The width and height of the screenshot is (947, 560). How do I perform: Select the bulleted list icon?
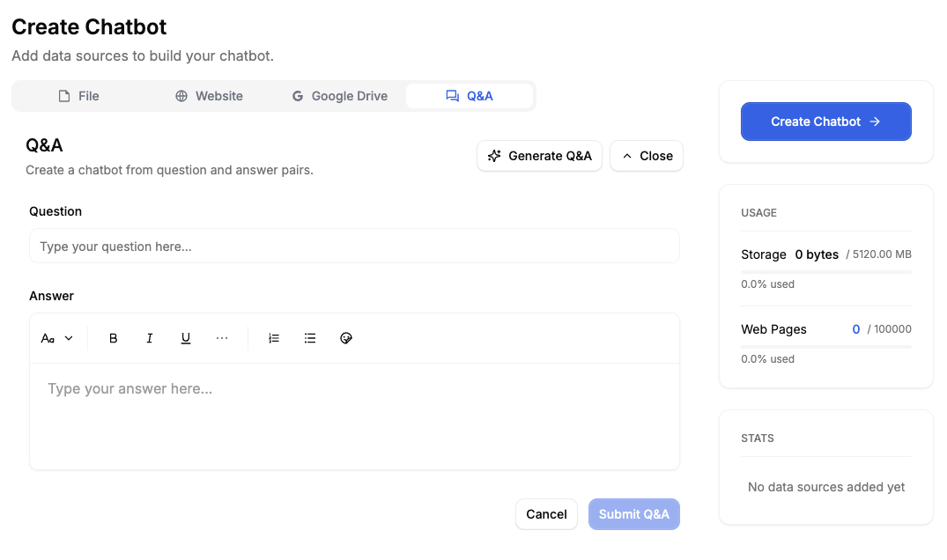[x=310, y=337]
